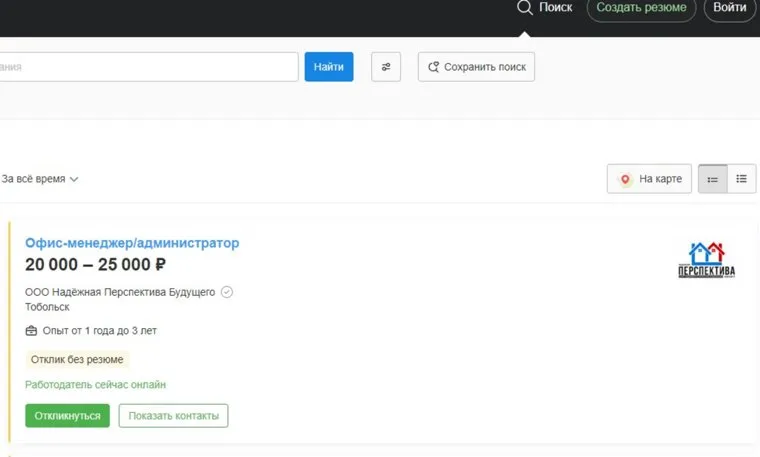This screenshot has height=457, width=760.
Task: Click the blue Найти search button
Action: [329, 67]
